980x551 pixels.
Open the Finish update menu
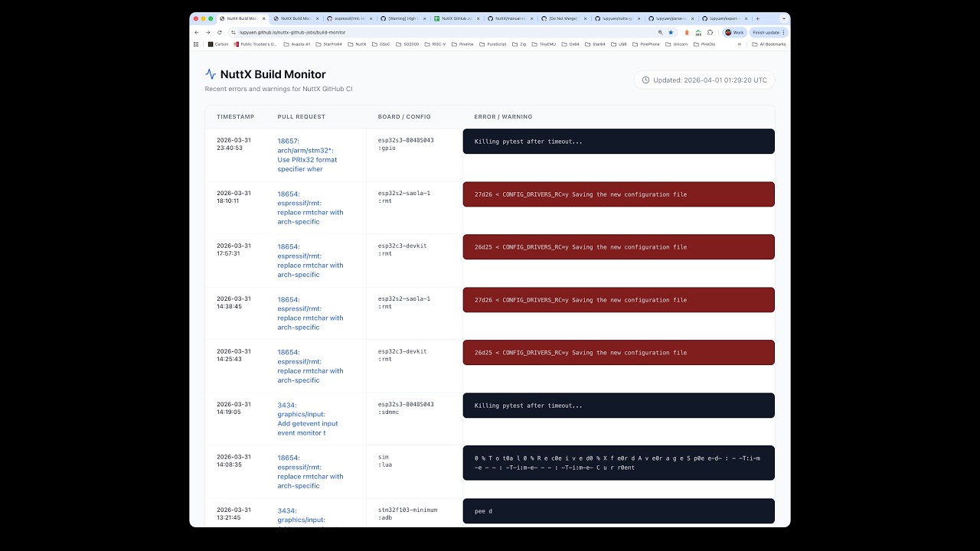coord(769,32)
